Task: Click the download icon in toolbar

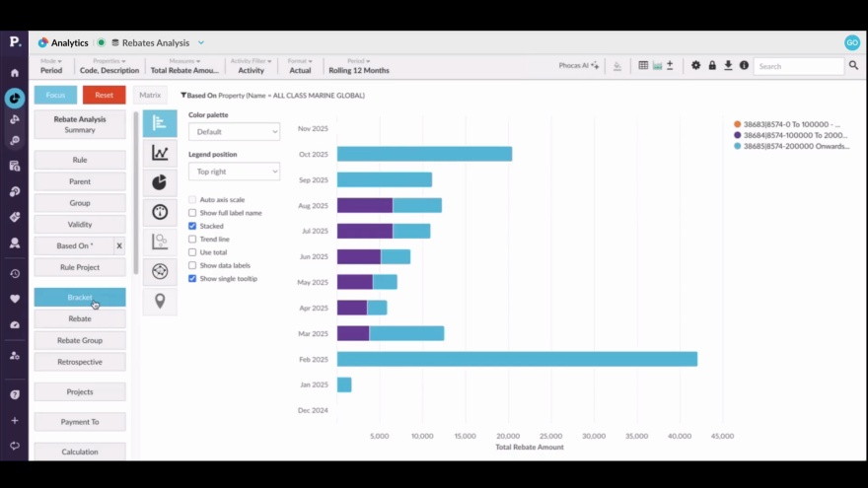Action: [x=728, y=65]
